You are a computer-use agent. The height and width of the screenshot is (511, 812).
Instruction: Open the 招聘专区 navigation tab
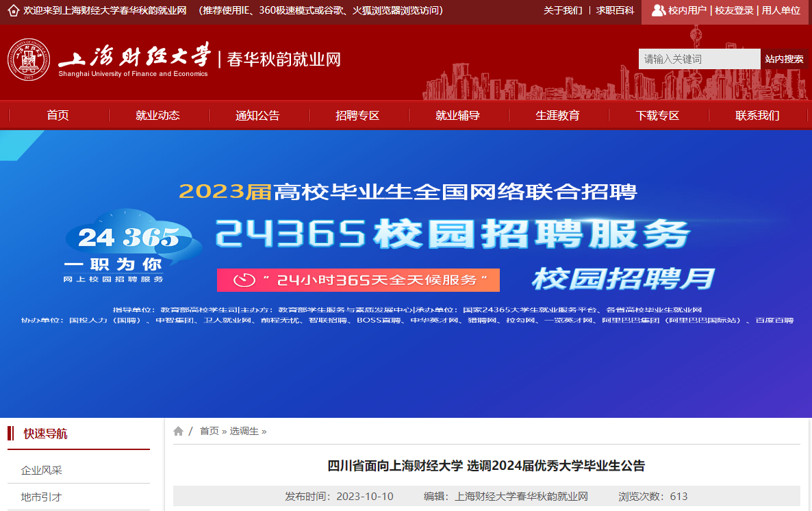point(357,115)
